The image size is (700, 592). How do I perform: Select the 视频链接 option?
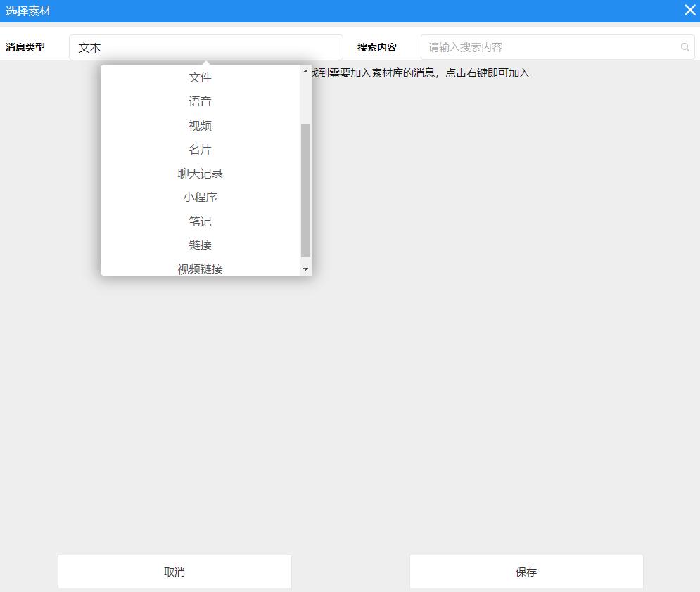[200, 268]
